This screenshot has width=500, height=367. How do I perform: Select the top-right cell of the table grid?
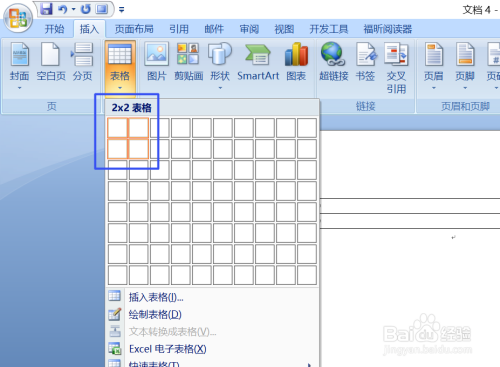pyautogui.click(x=307, y=128)
